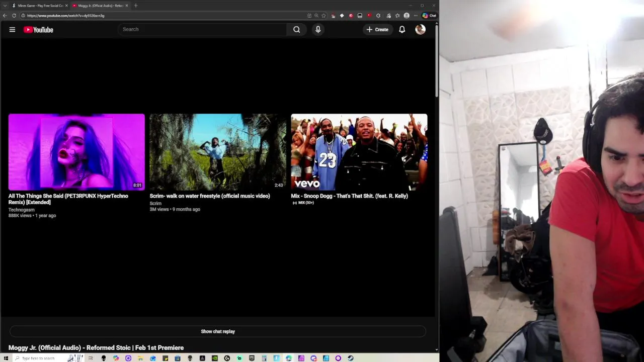Click '3M views • 9 months ago' text
The image size is (644, 362).
point(175,210)
